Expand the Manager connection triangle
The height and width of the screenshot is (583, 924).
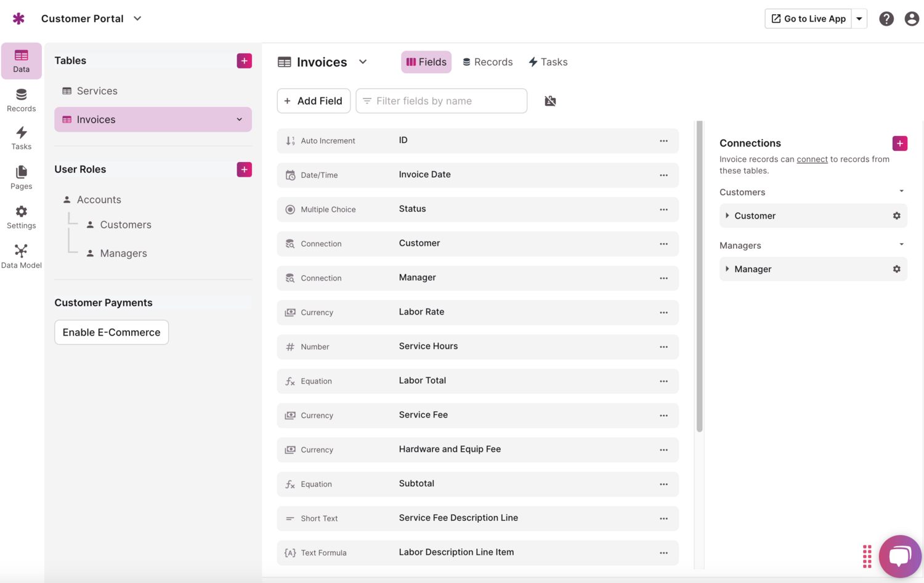(727, 269)
